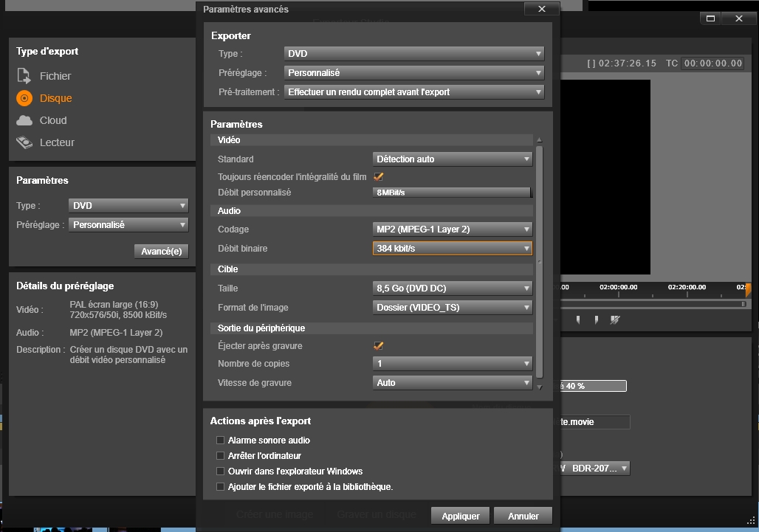Open the 'Pré-traitement' dropdown in the dialog
This screenshot has width=759, height=532.
[413, 92]
